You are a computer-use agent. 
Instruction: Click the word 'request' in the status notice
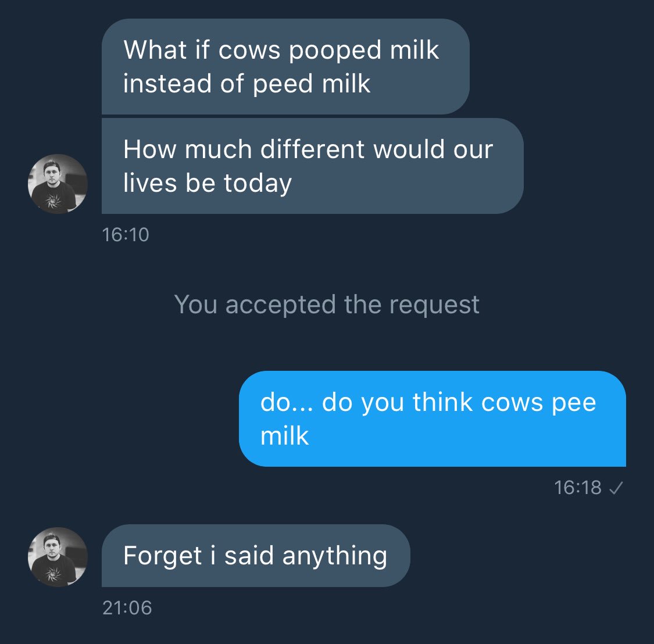tap(434, 305)
